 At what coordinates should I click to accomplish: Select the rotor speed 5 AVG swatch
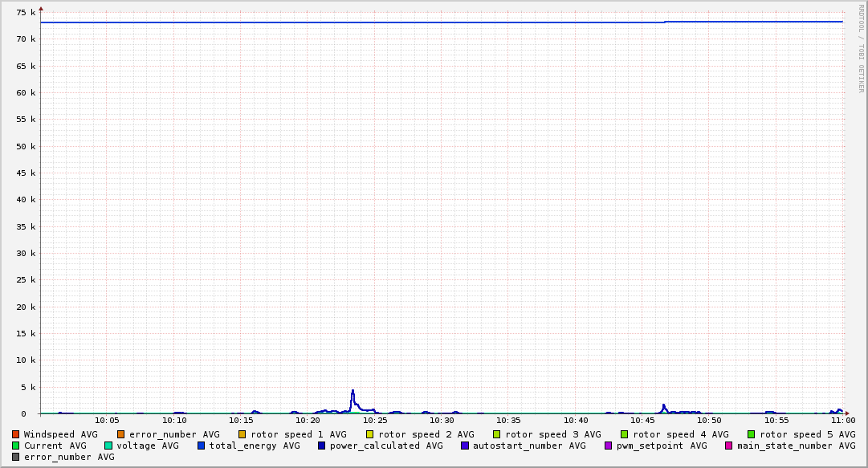tap(752, 434)
